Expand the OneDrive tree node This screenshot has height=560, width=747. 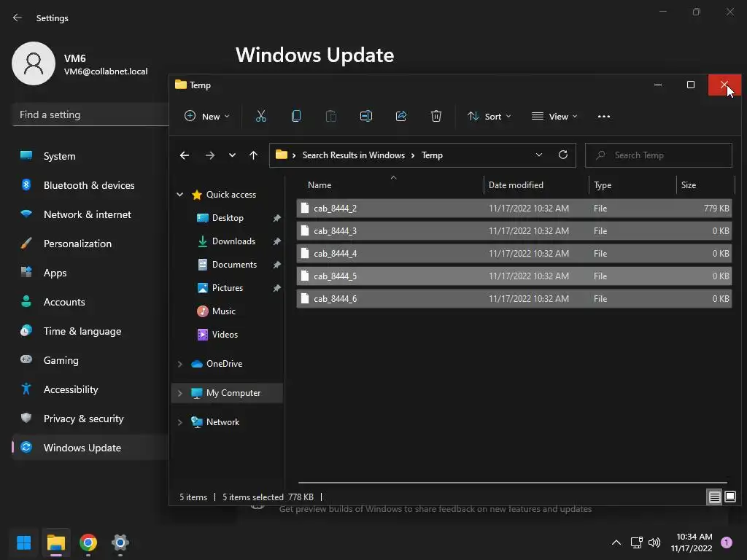click(x=180, y=364)
